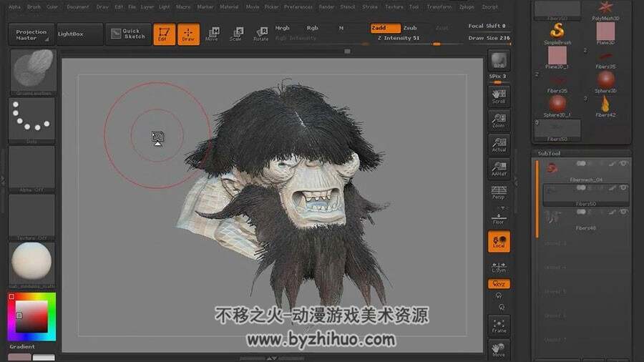Select the Fibermesh_04 subtool row
The height and width of the screenshot is (362, 644).
click(x=585, y=171)
